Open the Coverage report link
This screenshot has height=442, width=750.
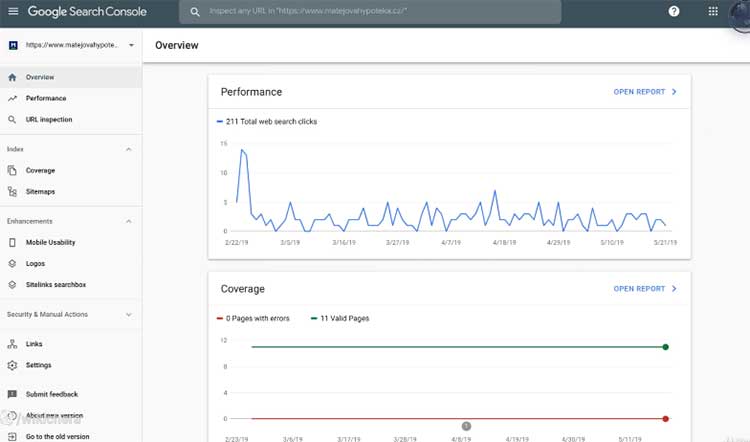[645, 289]
